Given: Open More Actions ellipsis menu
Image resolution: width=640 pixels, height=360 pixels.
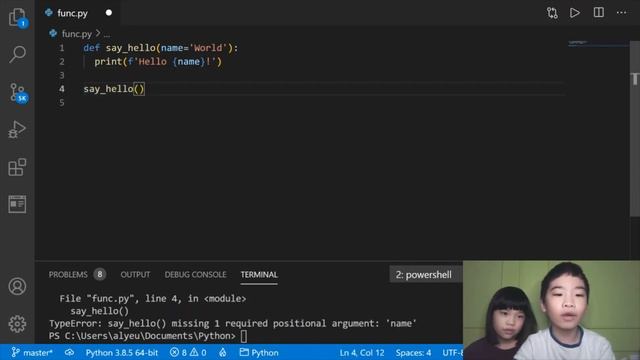Looking at the screenshot, I should coord(621,13).
